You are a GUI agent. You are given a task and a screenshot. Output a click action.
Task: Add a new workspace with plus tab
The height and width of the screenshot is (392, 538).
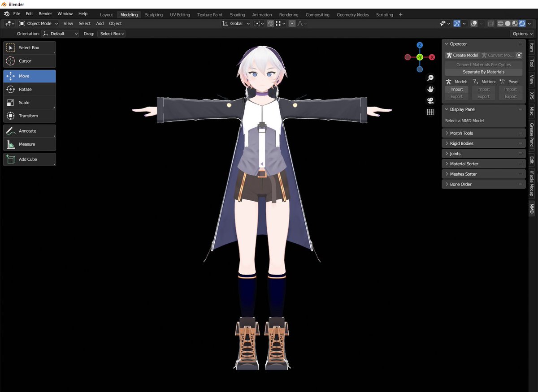pyautogui.click(x=400, y=15)
